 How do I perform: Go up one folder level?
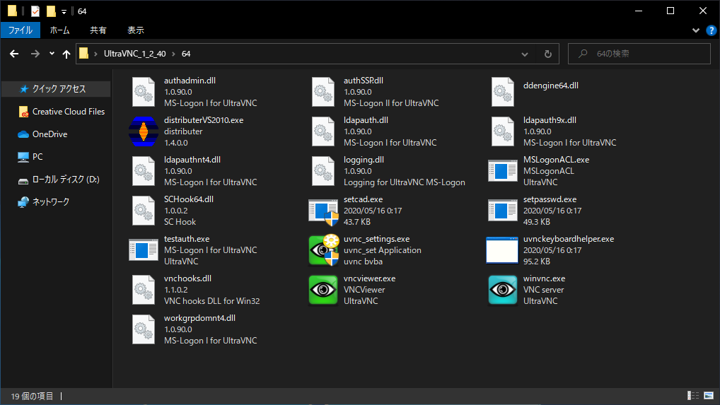click(x=66, y=54)
